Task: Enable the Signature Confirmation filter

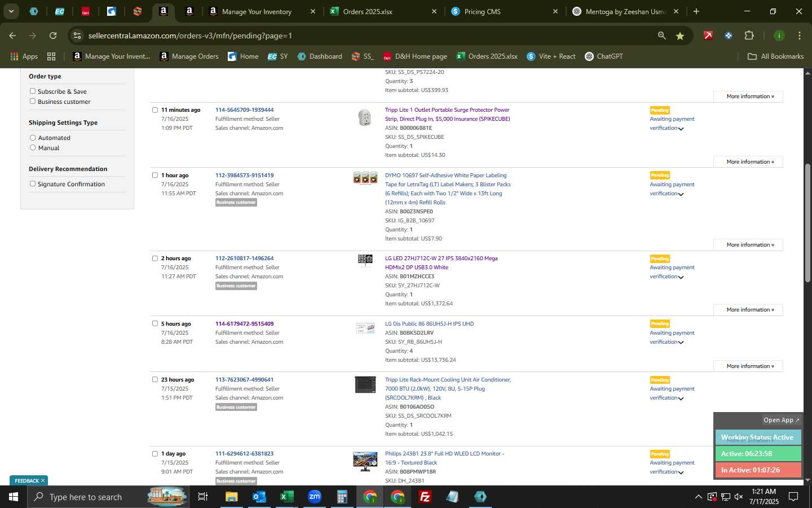Action: tap(32, 183)
